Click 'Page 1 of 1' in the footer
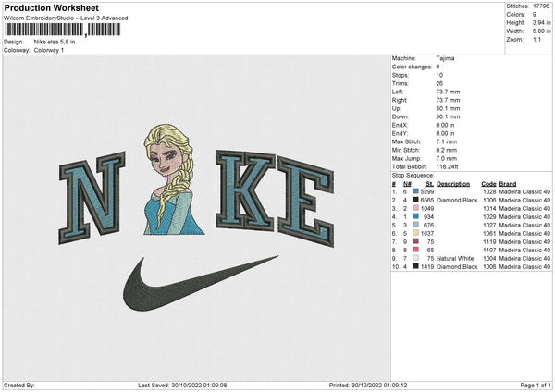Viewport: 555px width, 392px height. pyautogui.click(x=536, y=385)
